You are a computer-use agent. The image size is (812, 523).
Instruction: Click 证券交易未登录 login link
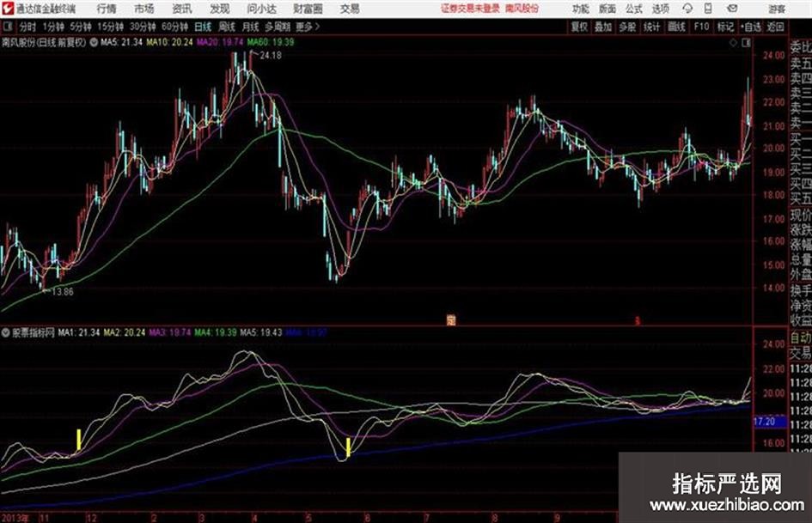pos(470,9)
